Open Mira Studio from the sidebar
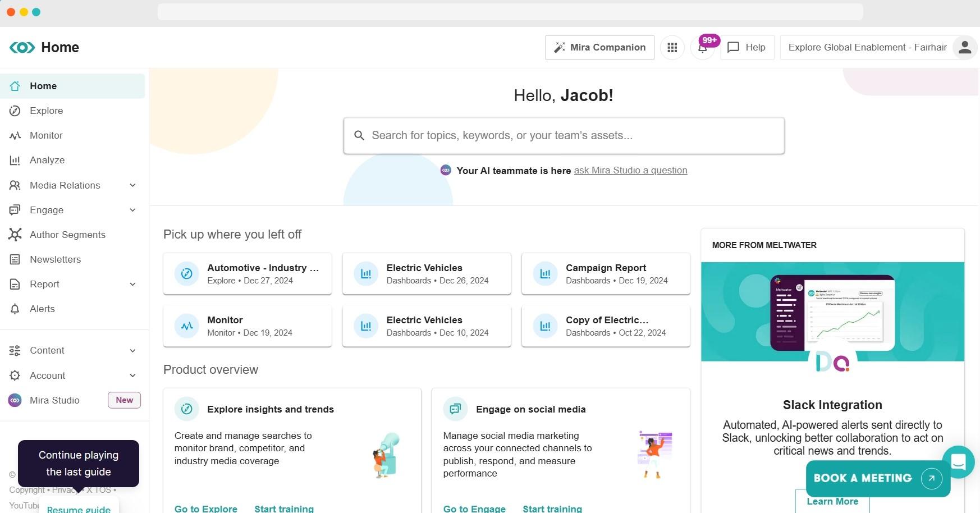This screenshot has height=513, width=980. [72, 400]
